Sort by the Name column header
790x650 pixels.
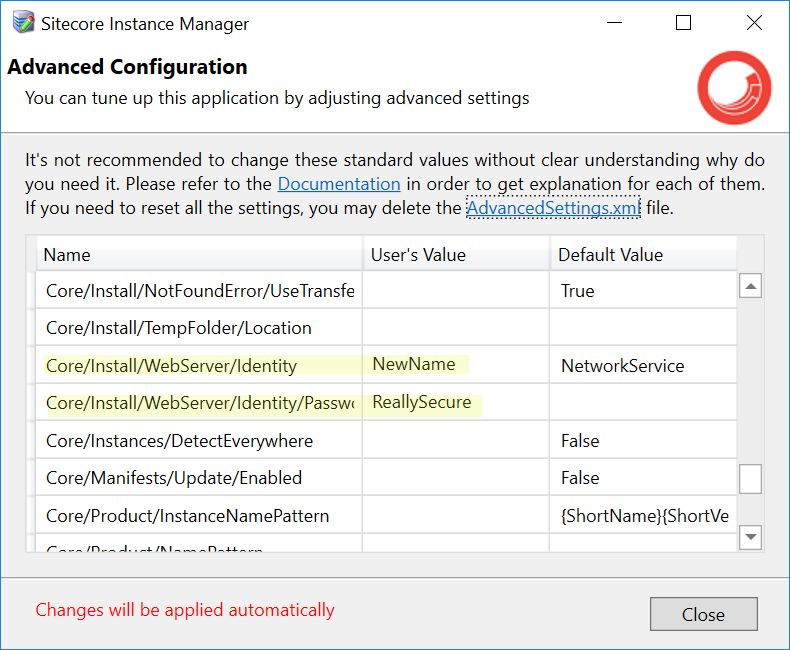pyautogui.click(x=200, y=254)
